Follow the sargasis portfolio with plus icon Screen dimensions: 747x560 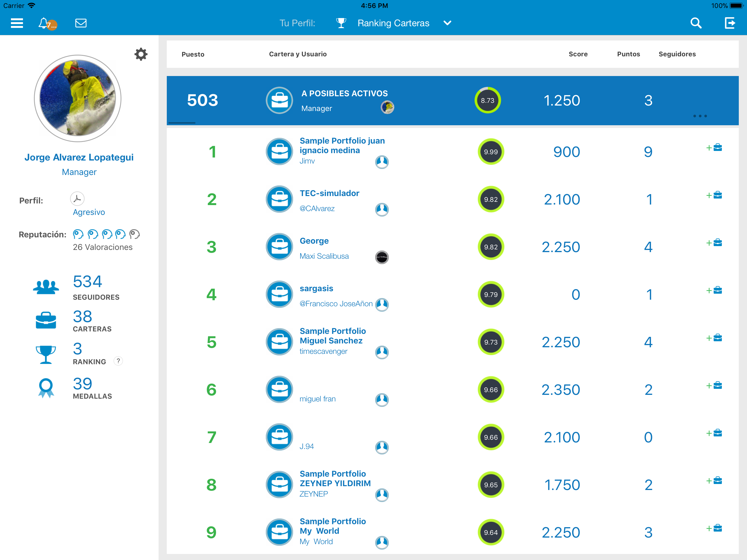click(x=714, y=290)
